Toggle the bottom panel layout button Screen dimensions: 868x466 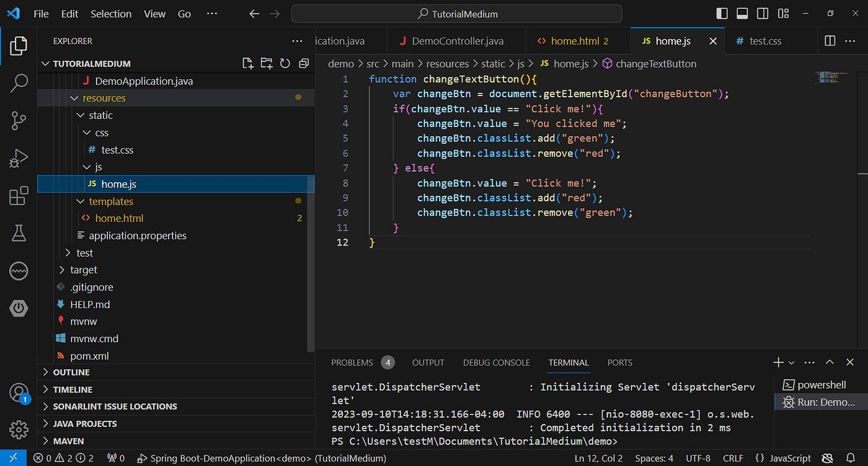point(742,14)
